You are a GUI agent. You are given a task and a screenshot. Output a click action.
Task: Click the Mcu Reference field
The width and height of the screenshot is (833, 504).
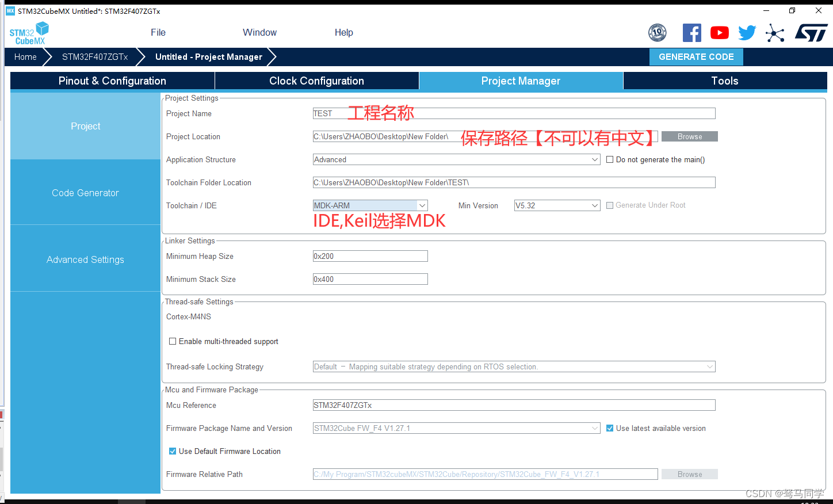point(514,405)
